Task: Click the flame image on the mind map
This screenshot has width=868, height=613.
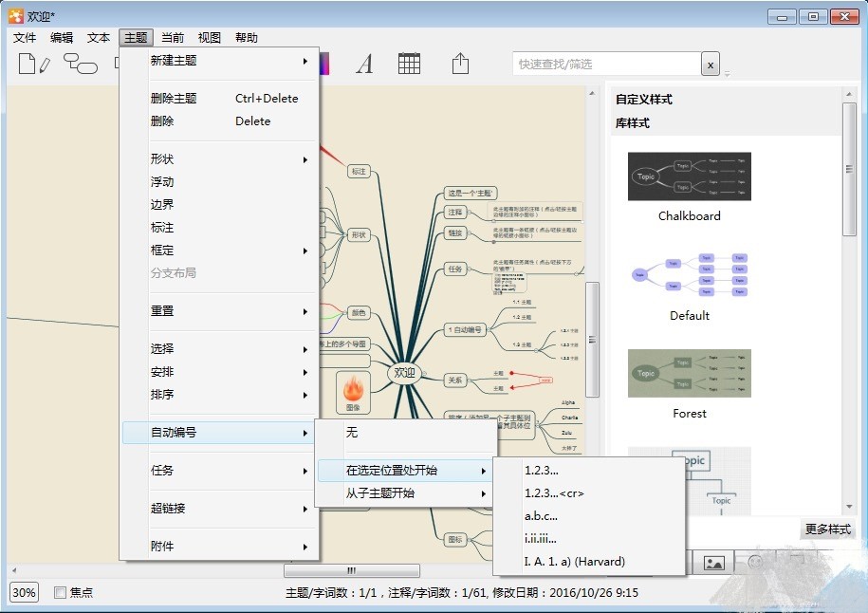Action: coord(353,387)
